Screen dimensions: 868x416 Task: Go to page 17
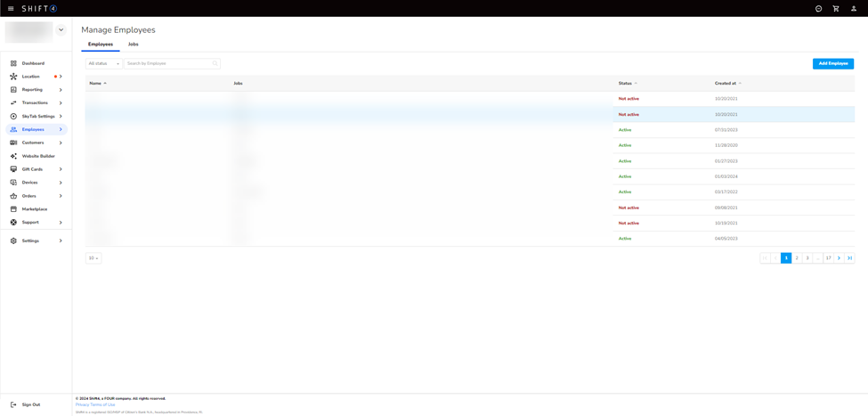(x=828, y=258)
